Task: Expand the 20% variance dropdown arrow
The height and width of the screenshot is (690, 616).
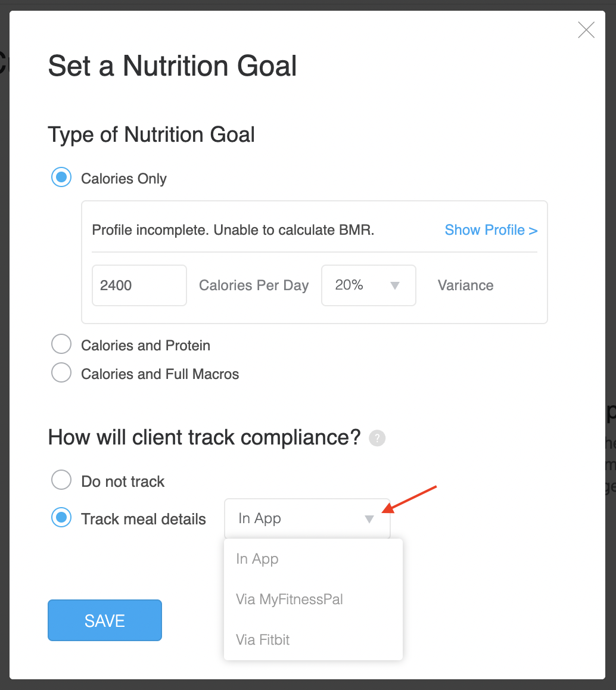Action: pos(394,285)
